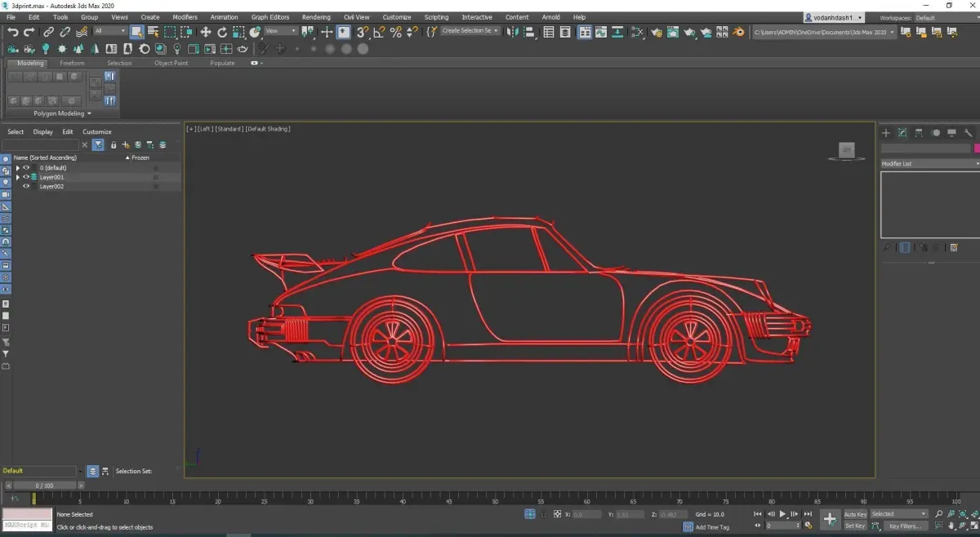980x537 pixels.
Task: Click the Undo arrow icon
Action: click(x=13, y=32)
